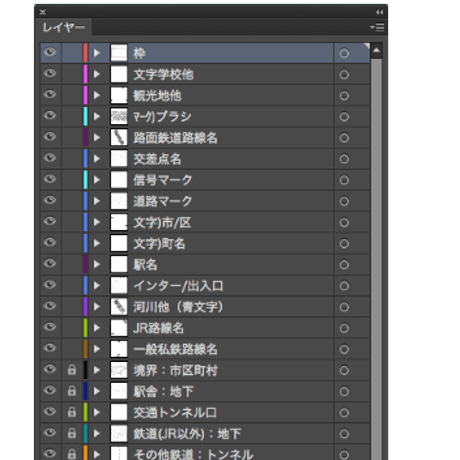The width and height of the screenshot is (460, 460).
Task: Expand the 文字)町名 layer
Action: (x=97, y=243)
